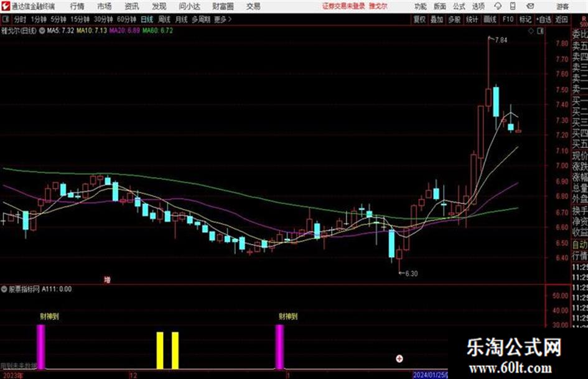Viewport: 588px width, 379px height.
Task: Open the 发现 menu
Action: (x=159, y=6)
